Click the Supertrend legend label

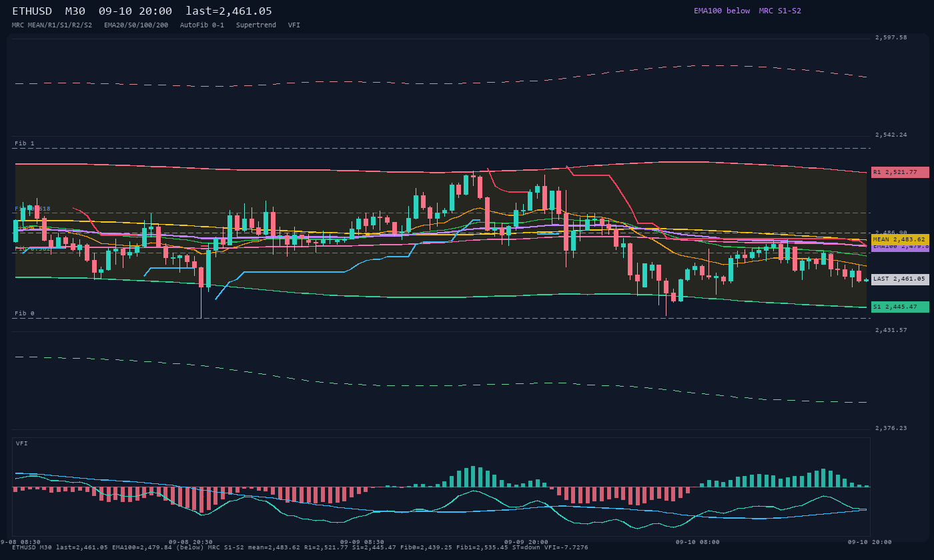tap(256, 25)
